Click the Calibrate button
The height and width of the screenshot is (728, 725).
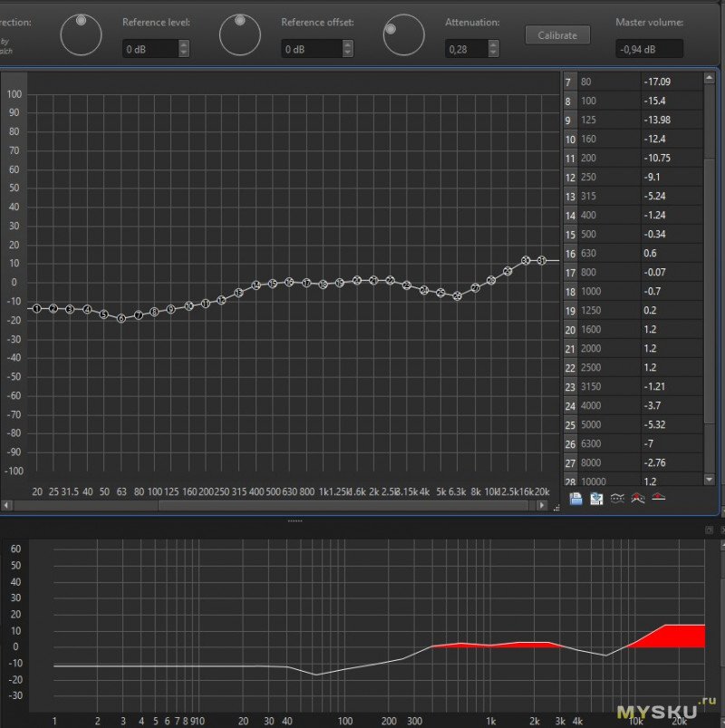(x=557, y=35)
